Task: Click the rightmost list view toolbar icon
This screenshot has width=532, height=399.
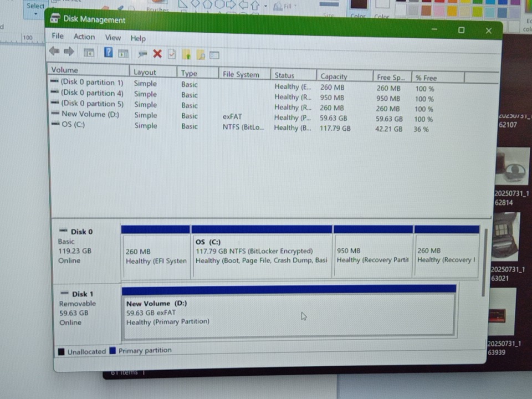Action: tap(214, 55)
